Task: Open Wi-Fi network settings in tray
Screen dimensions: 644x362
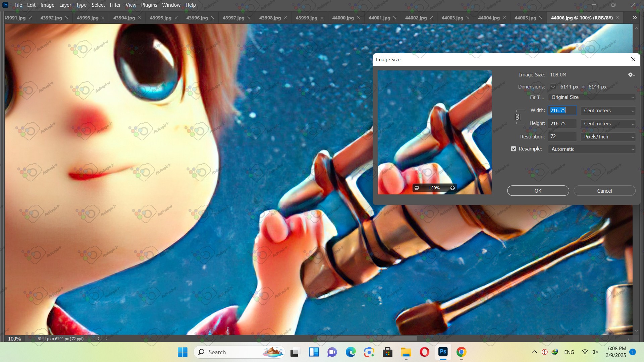Action: (585, 352)
